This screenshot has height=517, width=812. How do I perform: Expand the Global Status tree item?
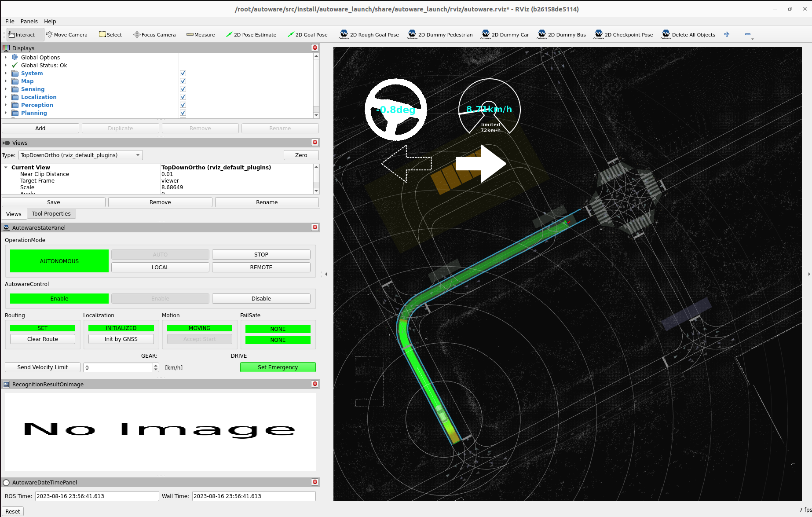[6, 65]
